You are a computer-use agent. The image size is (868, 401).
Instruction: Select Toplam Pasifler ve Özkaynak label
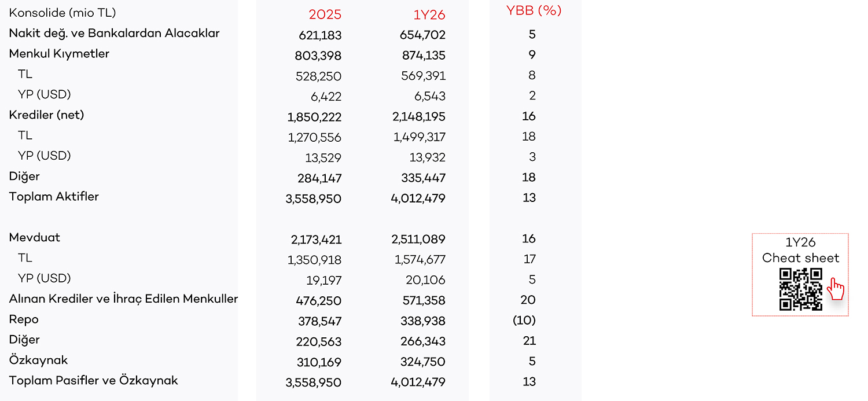click(x=93, y=380)
